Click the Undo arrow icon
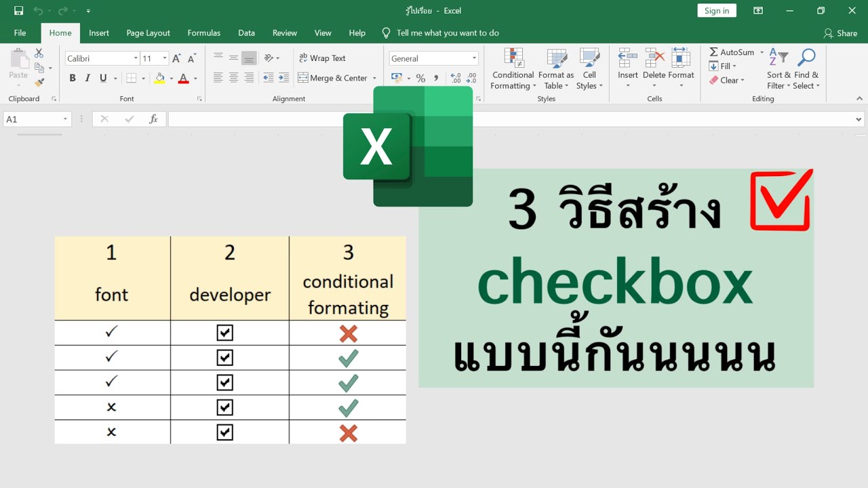This screenshot has height=488, width=868. click(38, 11)
